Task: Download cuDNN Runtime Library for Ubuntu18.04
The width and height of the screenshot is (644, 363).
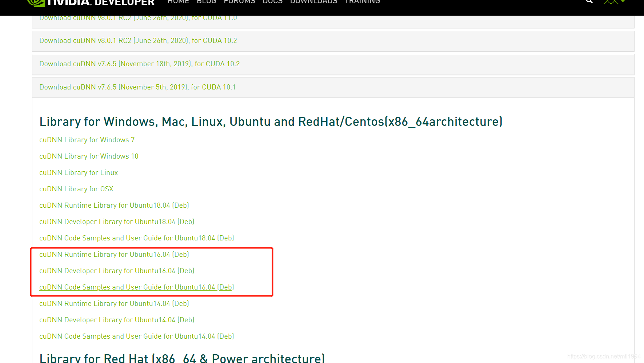Action: click(114, 206)
